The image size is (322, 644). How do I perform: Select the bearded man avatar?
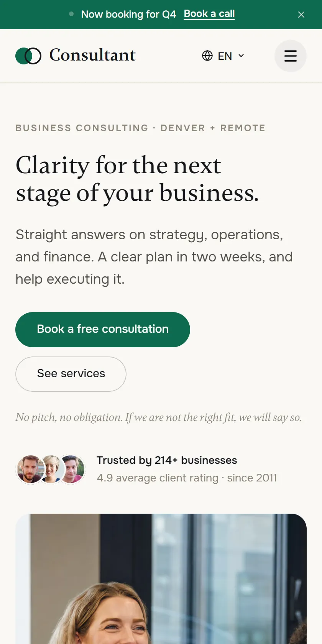[30, 469]
